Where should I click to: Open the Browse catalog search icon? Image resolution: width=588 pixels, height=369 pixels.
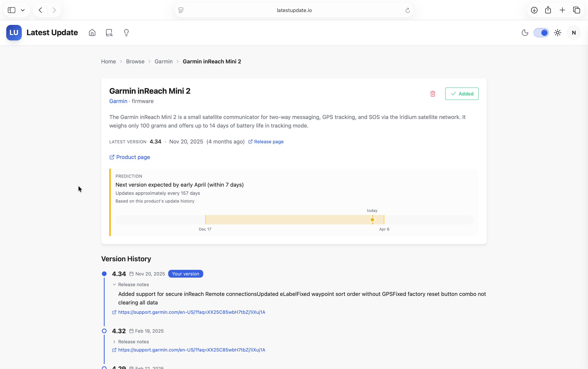(109, 32)
